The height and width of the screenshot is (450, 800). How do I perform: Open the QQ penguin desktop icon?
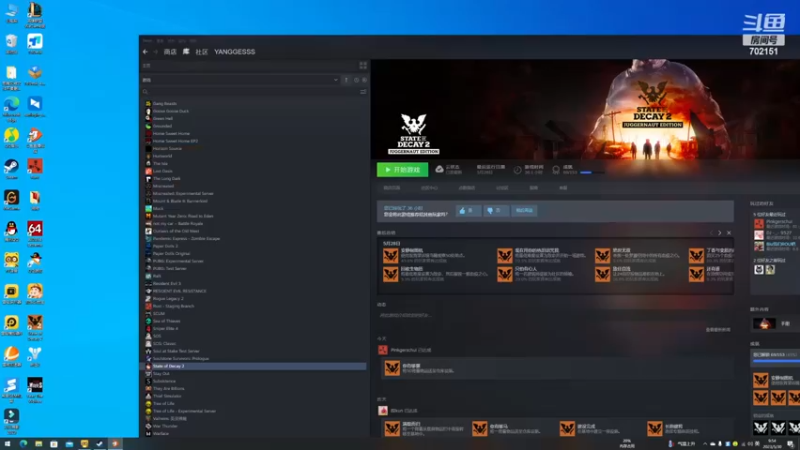[x=11, y=232]
